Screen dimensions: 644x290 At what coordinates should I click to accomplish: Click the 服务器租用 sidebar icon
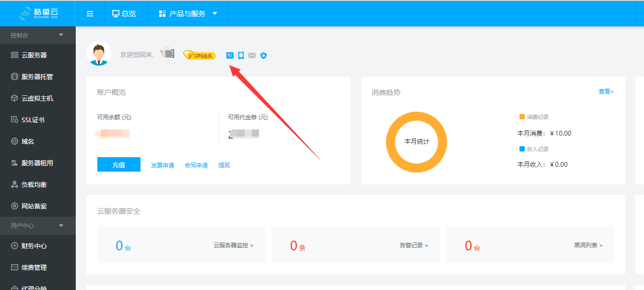[x=14, y=163]
